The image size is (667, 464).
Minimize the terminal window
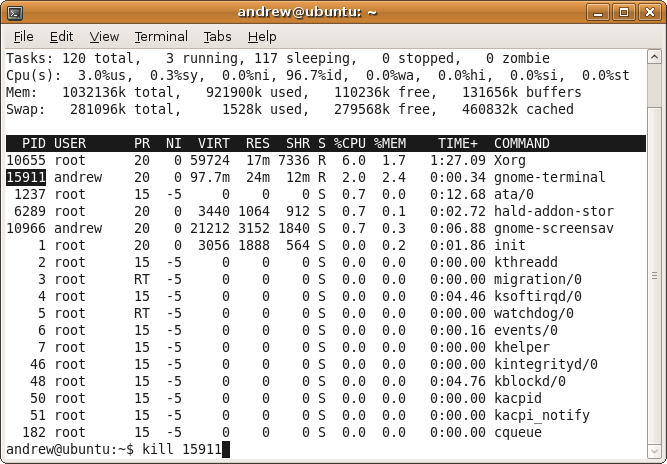pyautogui.click(x=598, y=12)
